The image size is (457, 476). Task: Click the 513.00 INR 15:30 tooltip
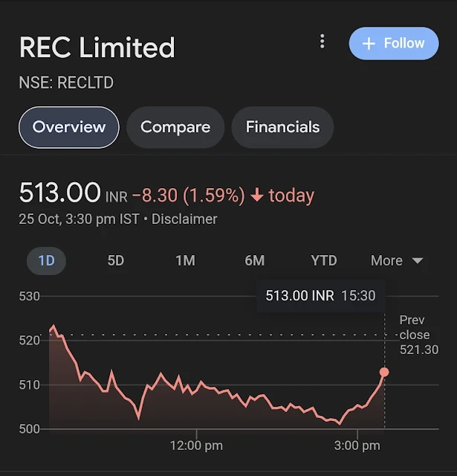pos(320,296)
